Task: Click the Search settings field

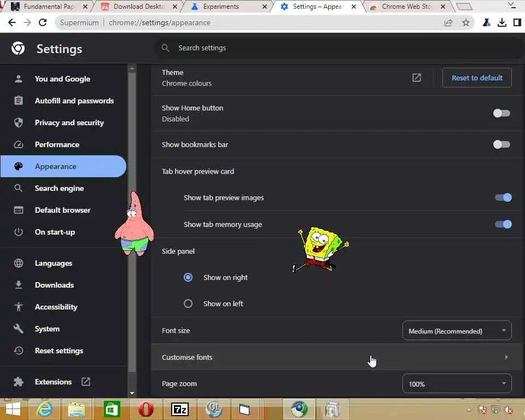Action: coord(338,48)
